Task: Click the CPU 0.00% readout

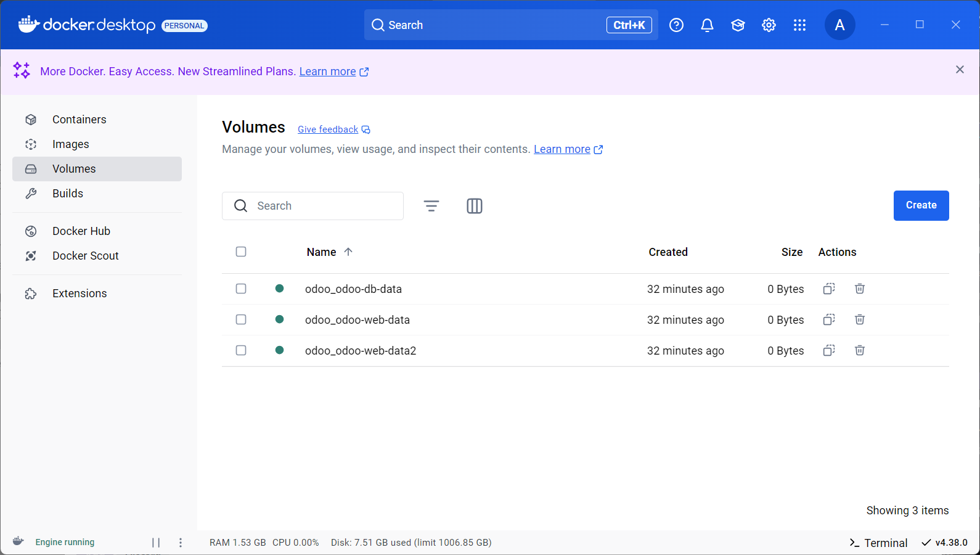Action: point(296,543)
